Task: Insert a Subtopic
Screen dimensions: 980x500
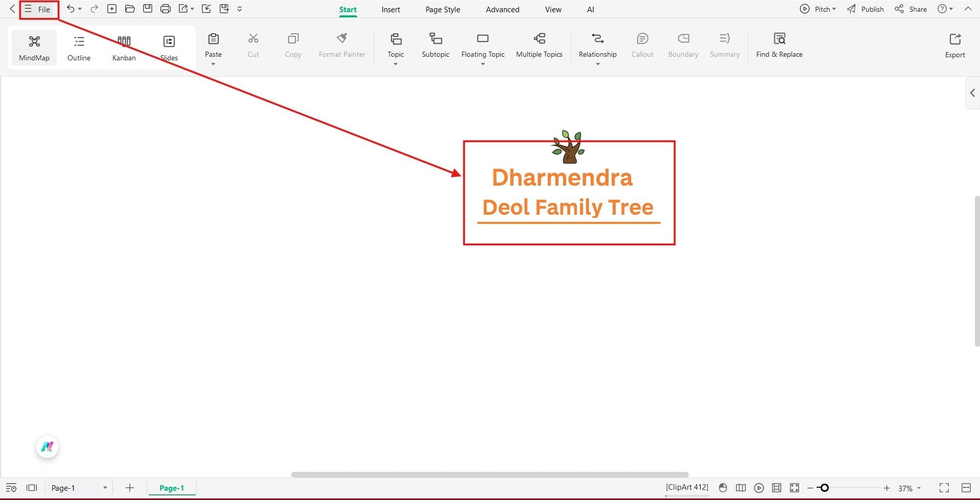Action: click(435, 45)
